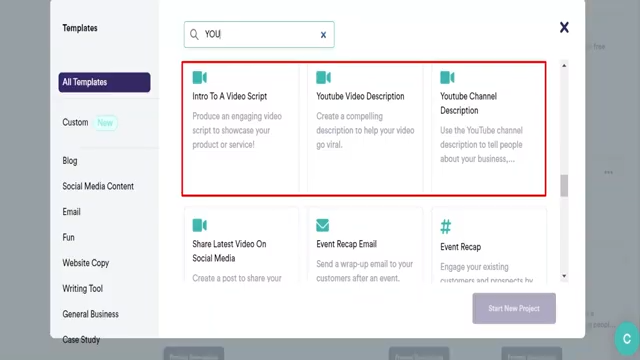The image size is (640, 360).
Task: Click the scrollbar down arrow in template list
Action: (564, 276)
